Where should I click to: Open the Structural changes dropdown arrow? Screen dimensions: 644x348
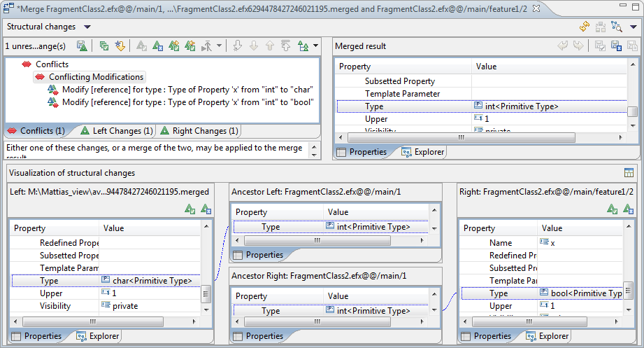coord(87,27)
